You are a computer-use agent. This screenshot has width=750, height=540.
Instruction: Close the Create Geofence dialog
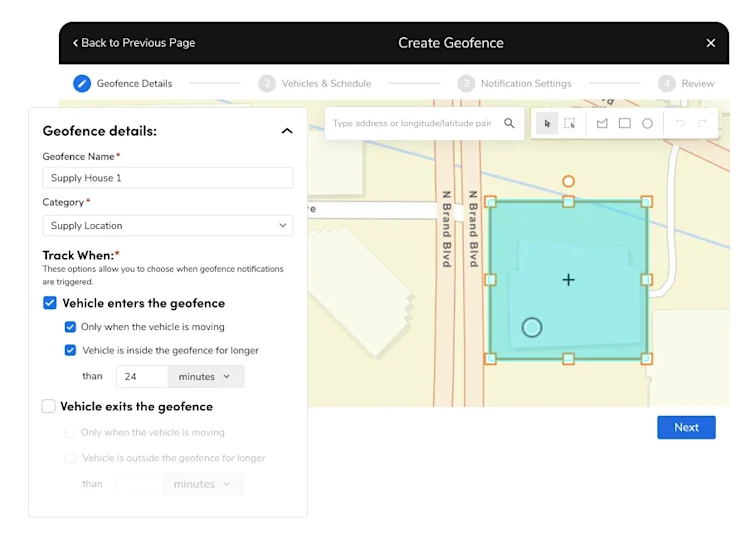pyautogui.click(x=711, y=43)
